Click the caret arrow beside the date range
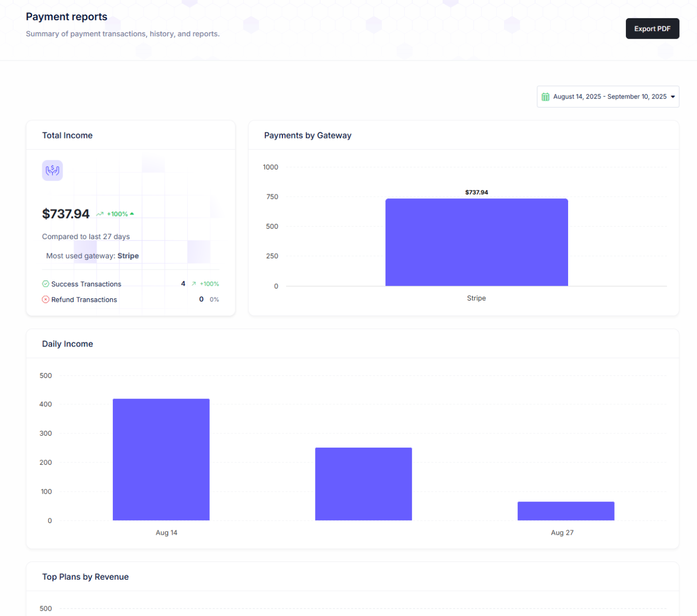The height and width of the screenshot is (616, 697). click(673, 97)
